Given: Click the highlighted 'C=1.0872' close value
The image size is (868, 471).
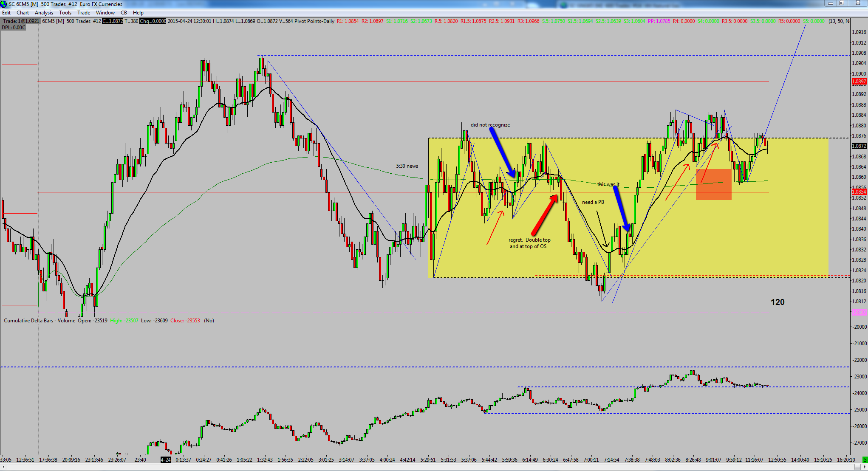Looking at the screenshot, I should point(113,21).
